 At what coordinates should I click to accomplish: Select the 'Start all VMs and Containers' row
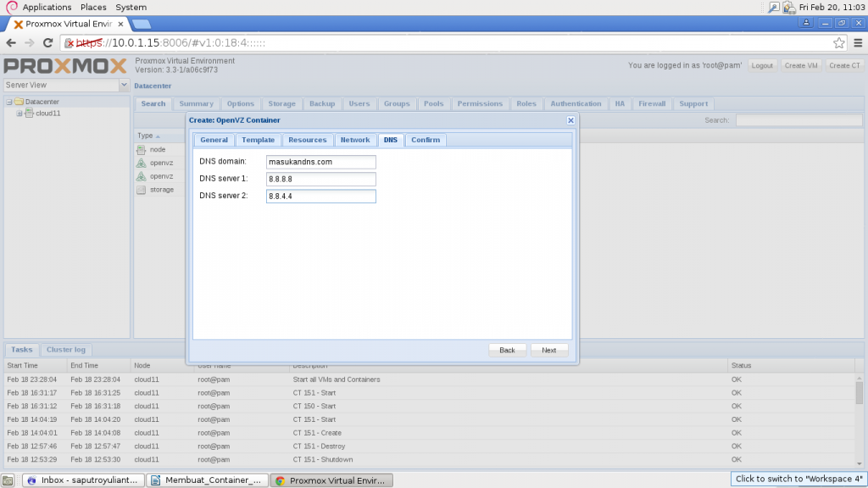(431, 380)
